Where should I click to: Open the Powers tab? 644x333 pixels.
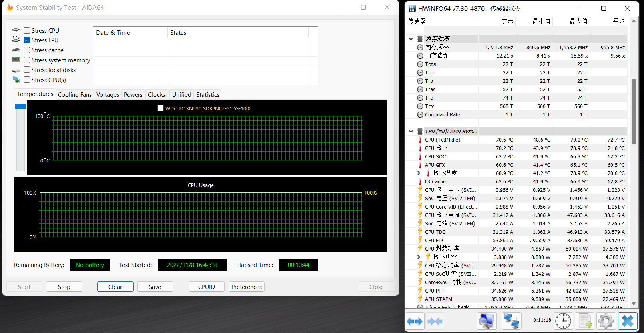(x=133, y=95)
